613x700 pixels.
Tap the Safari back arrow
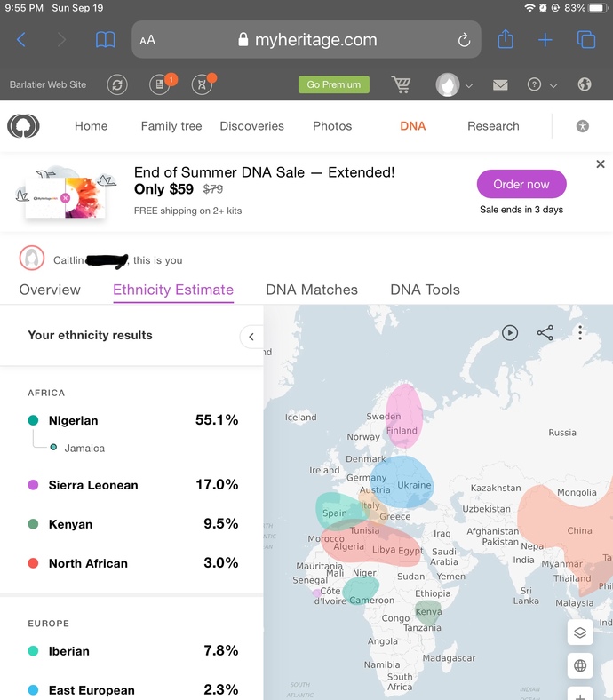[21, 40]
